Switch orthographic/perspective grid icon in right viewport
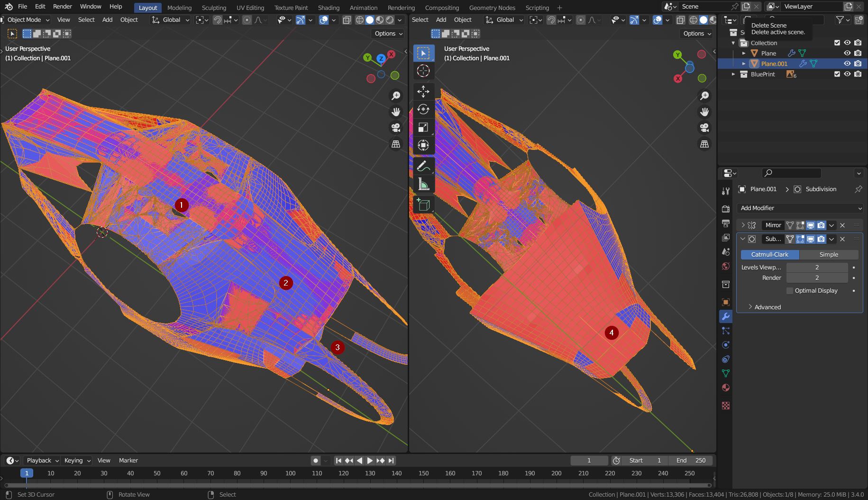Viewport: 868px width, 500px height. (x=704, y=144)
